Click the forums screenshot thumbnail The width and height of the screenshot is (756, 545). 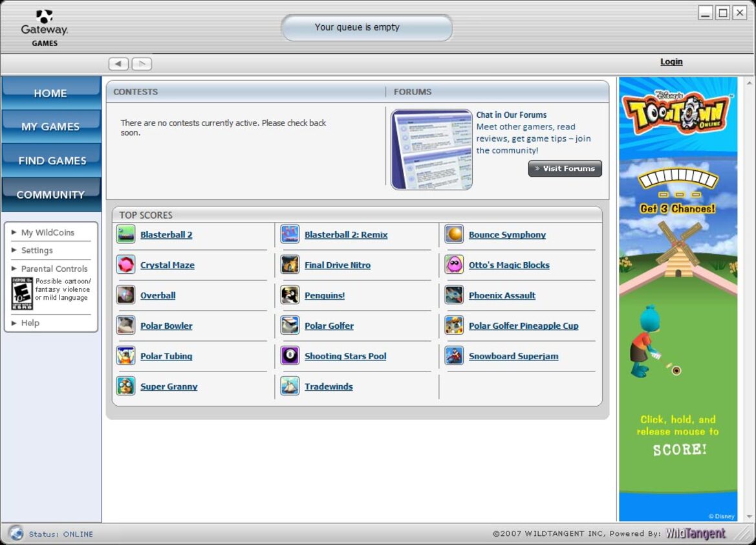click(x=431, y=149)
